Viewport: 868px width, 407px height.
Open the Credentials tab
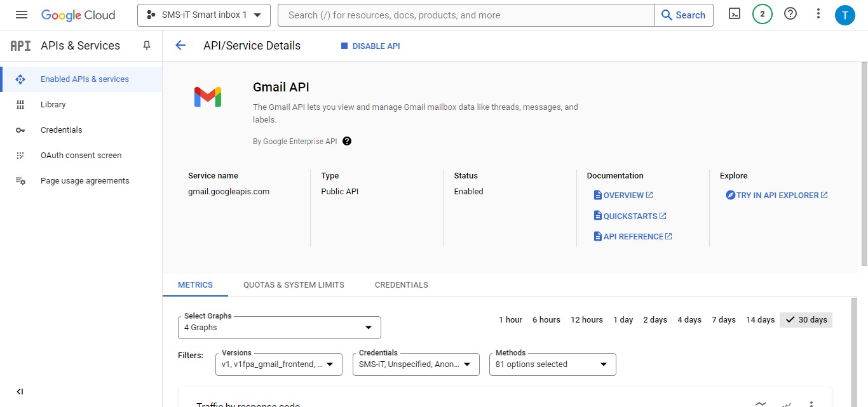click(401, 285)
